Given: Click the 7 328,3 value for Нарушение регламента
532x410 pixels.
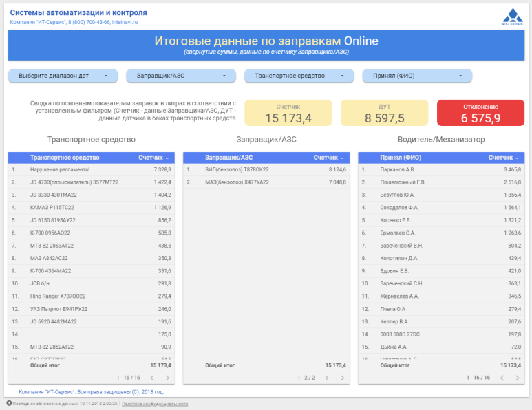Looking at the screenshot, I should [162, 169].
